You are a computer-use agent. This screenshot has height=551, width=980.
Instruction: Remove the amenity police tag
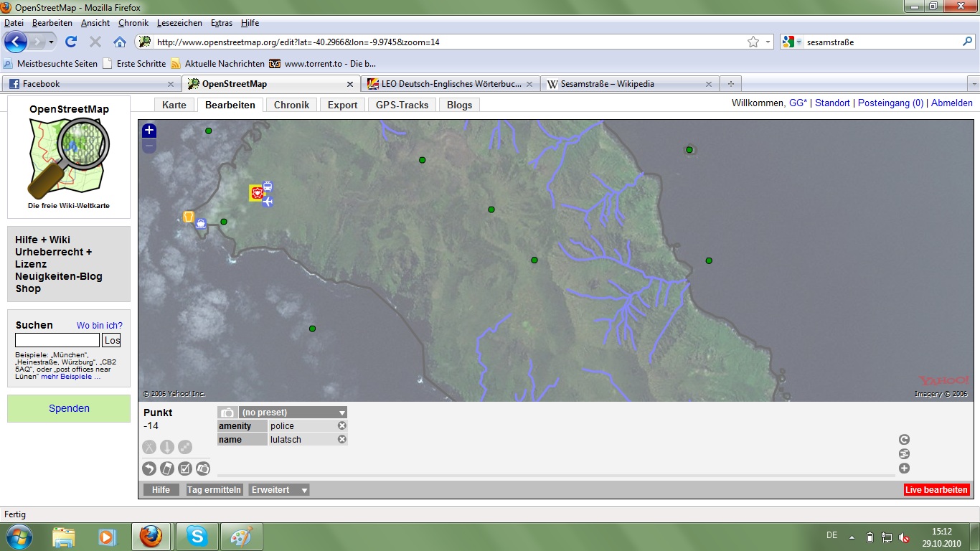coord(342,426)
